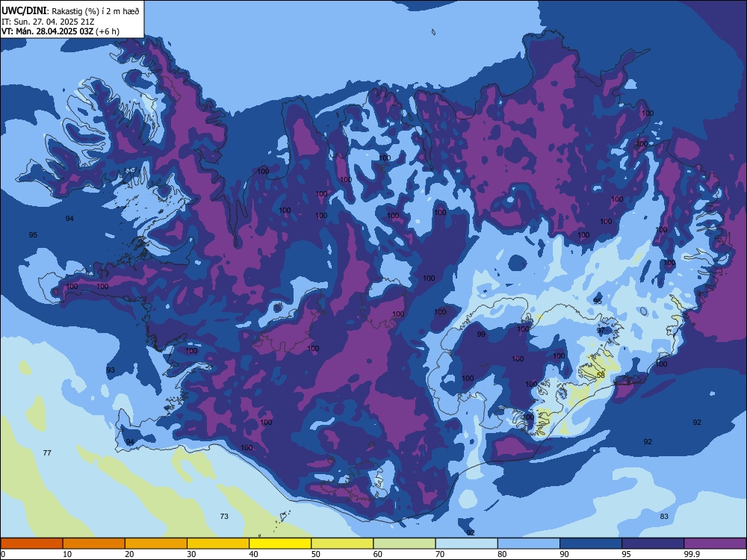Click the '90' legend tick label

tap(564, 554)
